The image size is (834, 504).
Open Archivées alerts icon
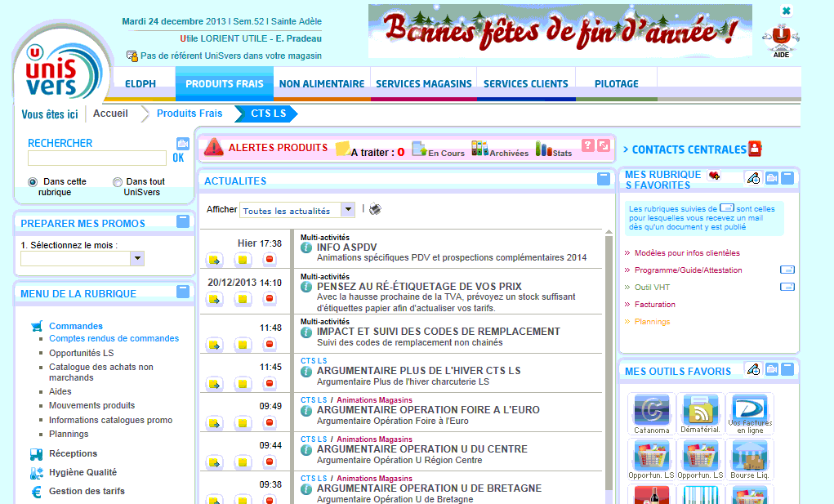point(479,149)
